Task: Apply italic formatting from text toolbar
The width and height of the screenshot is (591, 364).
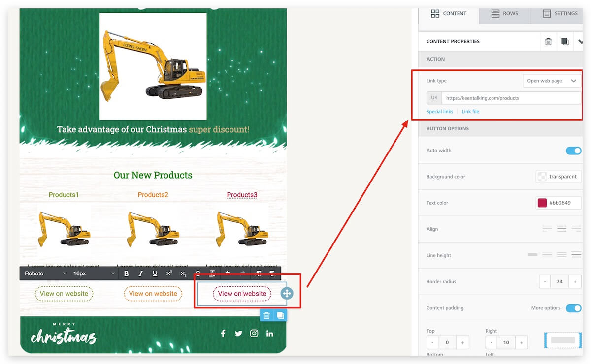Action: pos(141,273)
